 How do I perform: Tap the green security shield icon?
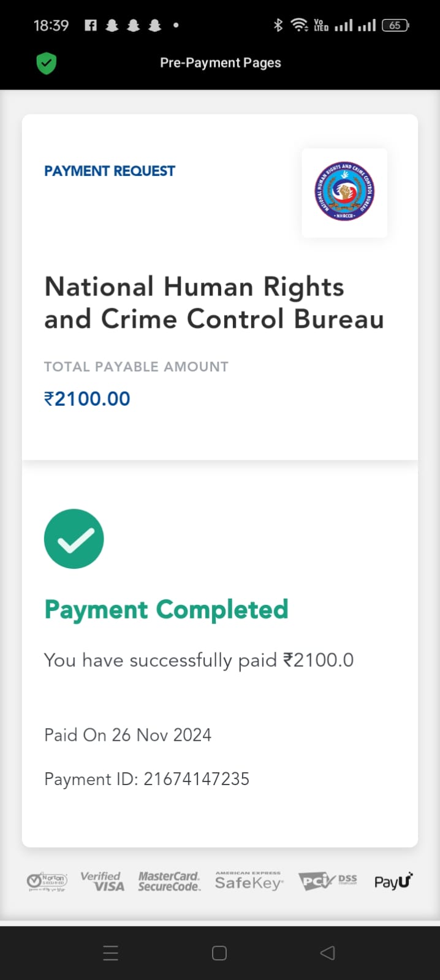pos(47,63)
